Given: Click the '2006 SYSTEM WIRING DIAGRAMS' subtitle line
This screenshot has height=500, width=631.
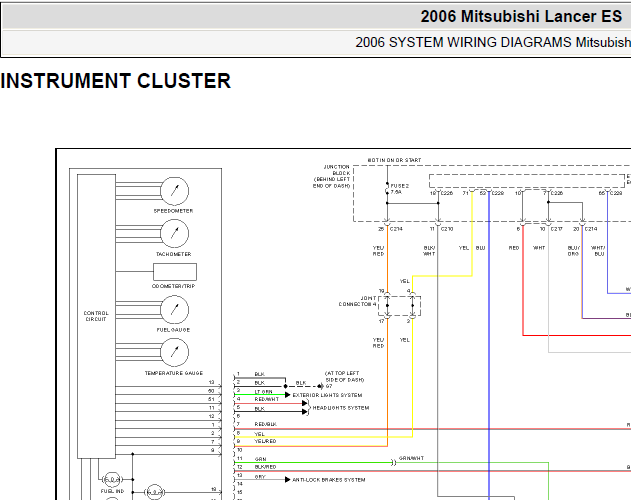Looking at the screenshot, I should tap(493, 42).
